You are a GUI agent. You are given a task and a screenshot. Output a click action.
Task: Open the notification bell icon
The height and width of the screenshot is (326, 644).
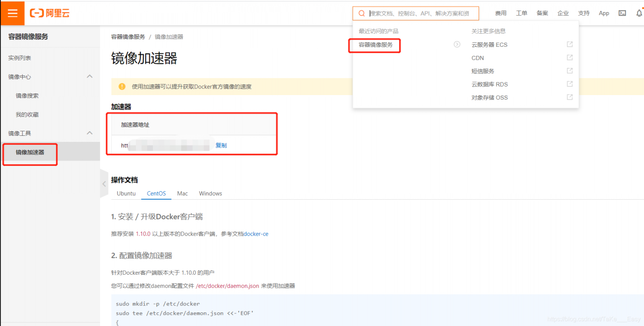[639, 13]
